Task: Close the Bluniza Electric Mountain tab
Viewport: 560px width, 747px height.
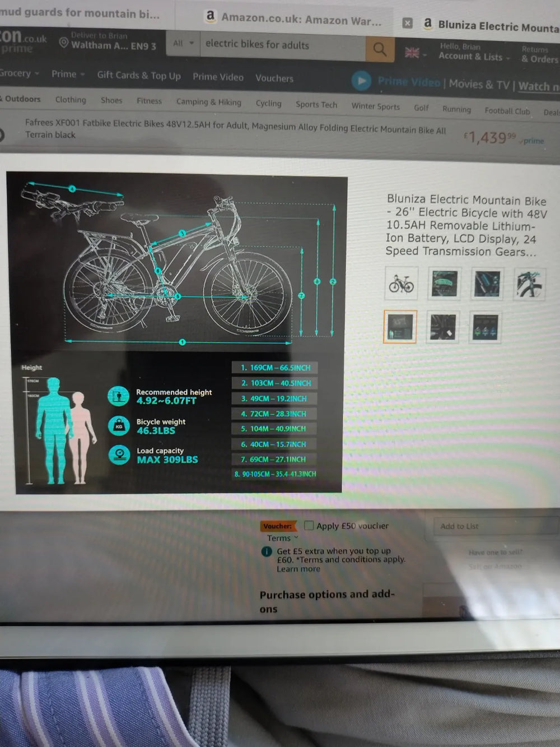Action: coord(408,23)
